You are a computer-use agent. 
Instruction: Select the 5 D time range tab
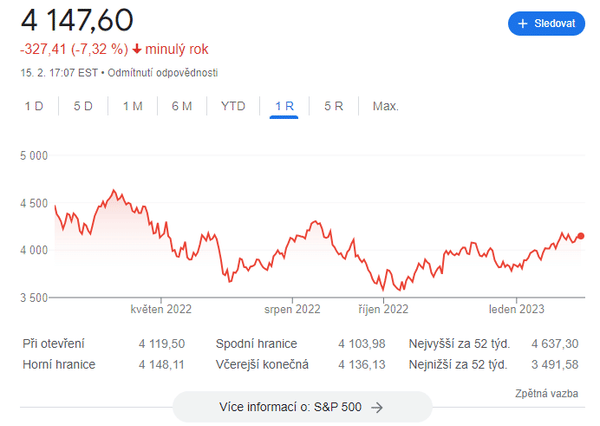pyautogui.click(x=83, y=106)
